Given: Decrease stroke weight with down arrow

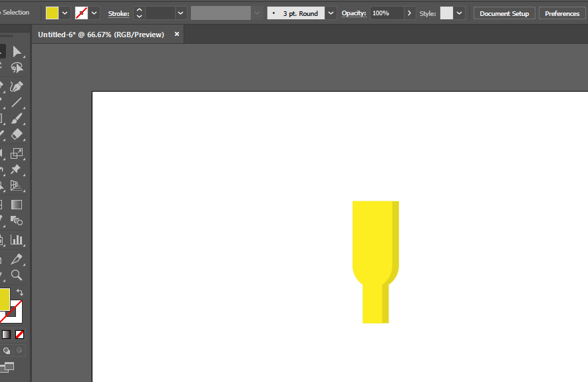Looking at the screenshot, I should pyautogui.click(x=139, y=16).
